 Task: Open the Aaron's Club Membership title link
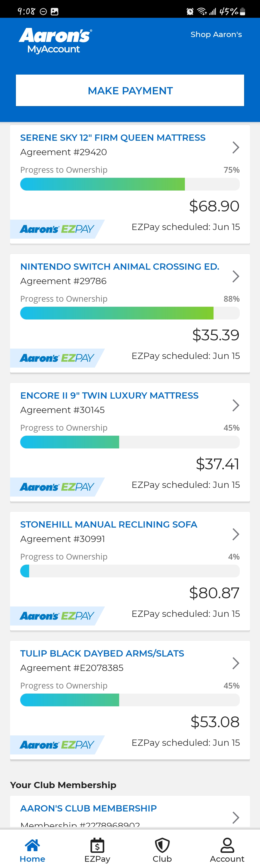88,808
